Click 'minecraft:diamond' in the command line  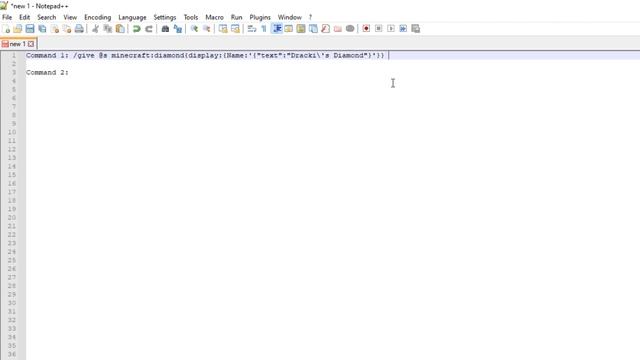147,55
